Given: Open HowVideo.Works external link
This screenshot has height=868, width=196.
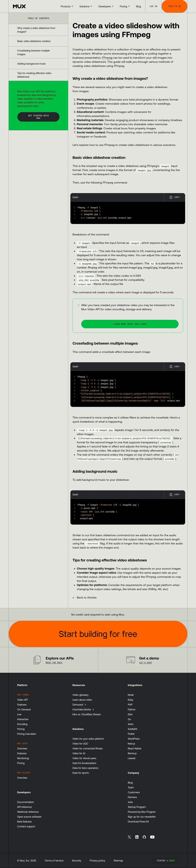Looking at the screenshot, I should coord(83,709).
